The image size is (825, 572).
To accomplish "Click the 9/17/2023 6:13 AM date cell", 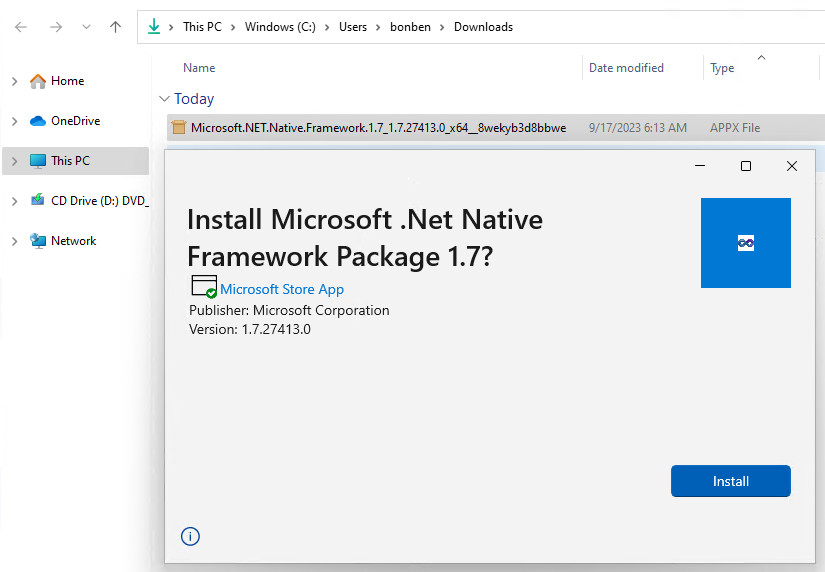I will pyautogui.click(x=637, y=128).
